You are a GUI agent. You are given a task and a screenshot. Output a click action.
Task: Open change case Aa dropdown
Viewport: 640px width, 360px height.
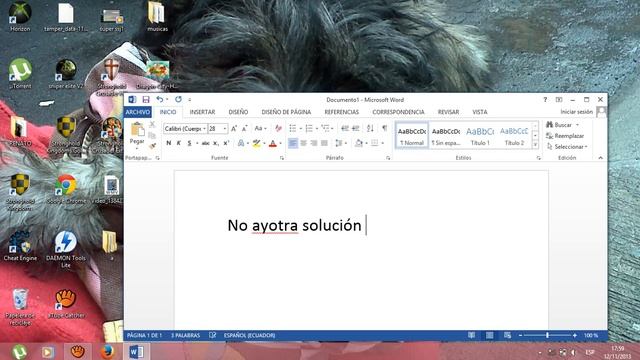coord(260,129)
